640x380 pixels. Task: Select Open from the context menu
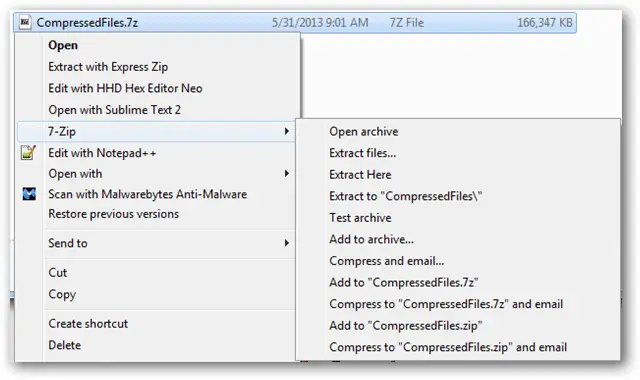pyautogui.click(x=63, y=45)
